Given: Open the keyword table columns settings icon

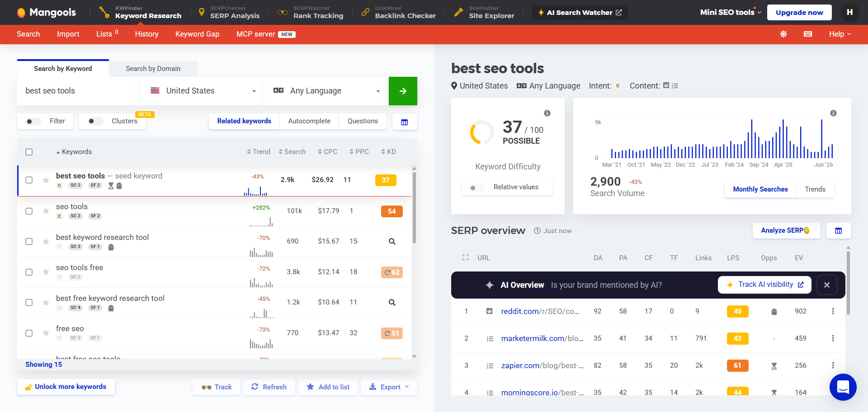Looking at the screenshot, I should coord(405,122).
